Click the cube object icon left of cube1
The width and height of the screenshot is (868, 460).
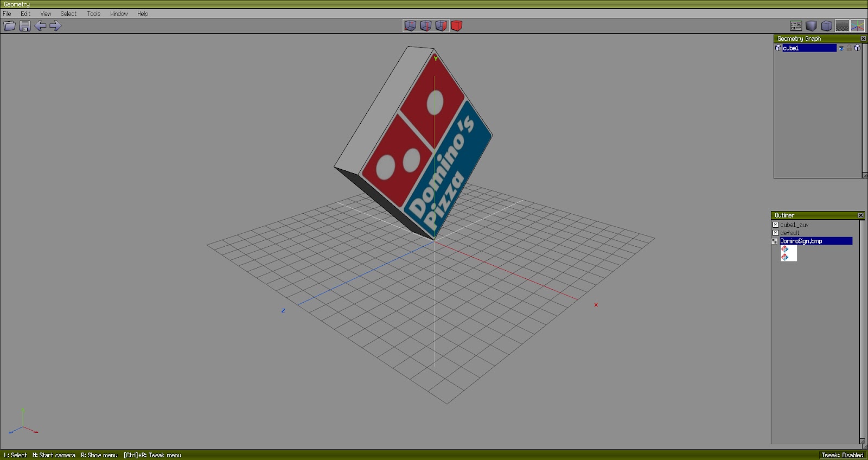pyautogui.click(x=778, y=48)
